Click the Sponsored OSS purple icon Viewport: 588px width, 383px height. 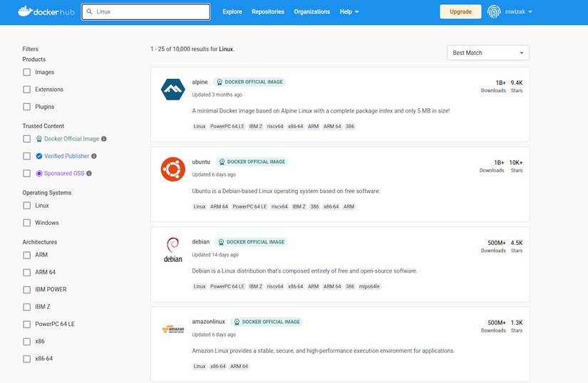tap(39, 173)
